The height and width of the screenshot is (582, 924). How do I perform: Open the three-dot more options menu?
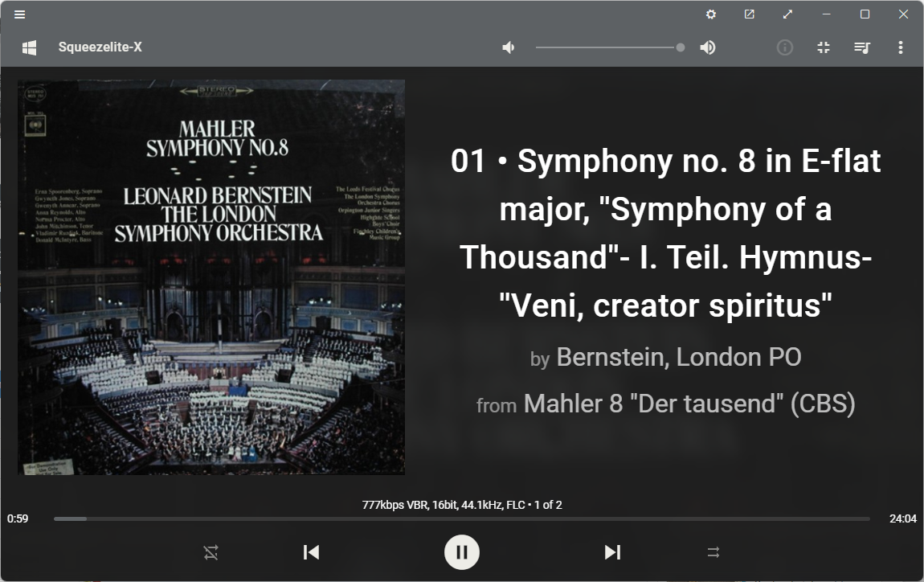pos(900,47)
